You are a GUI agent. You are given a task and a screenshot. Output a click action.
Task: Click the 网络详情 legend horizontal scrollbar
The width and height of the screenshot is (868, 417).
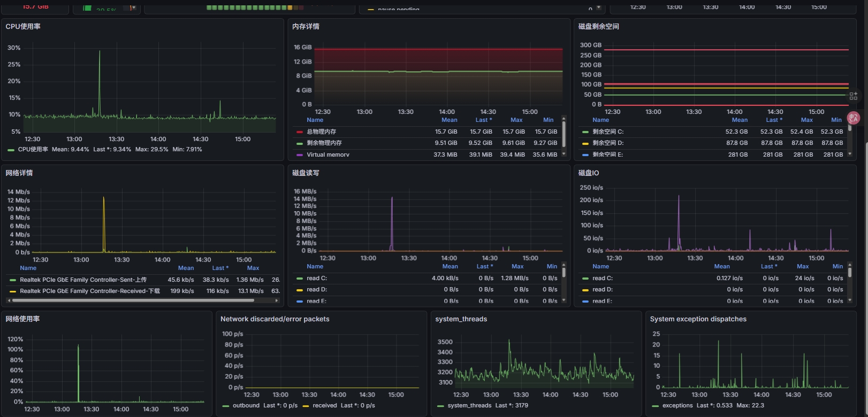tap(134, 300)
